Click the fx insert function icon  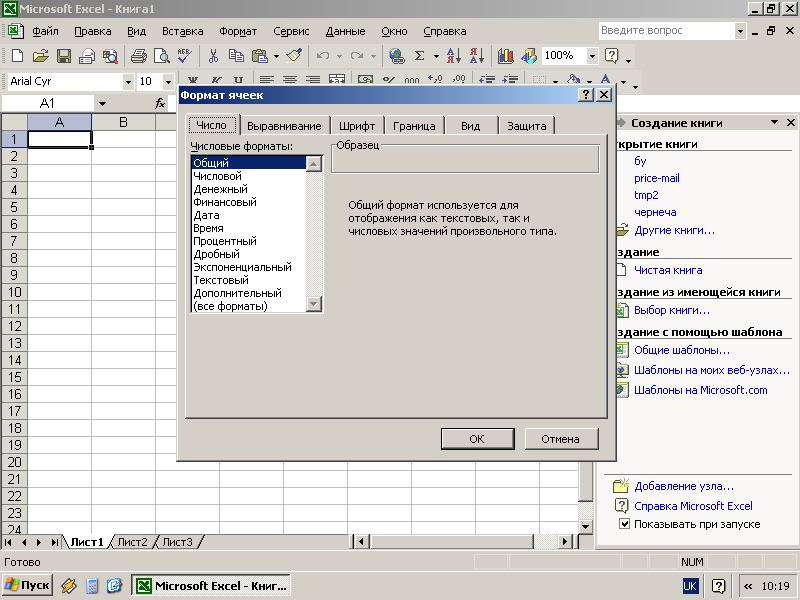160,104
